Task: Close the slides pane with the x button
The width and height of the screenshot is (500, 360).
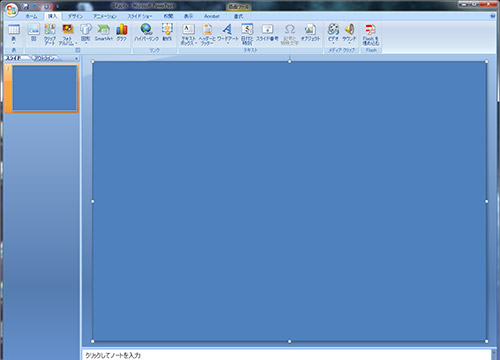Action: point(76,58)
